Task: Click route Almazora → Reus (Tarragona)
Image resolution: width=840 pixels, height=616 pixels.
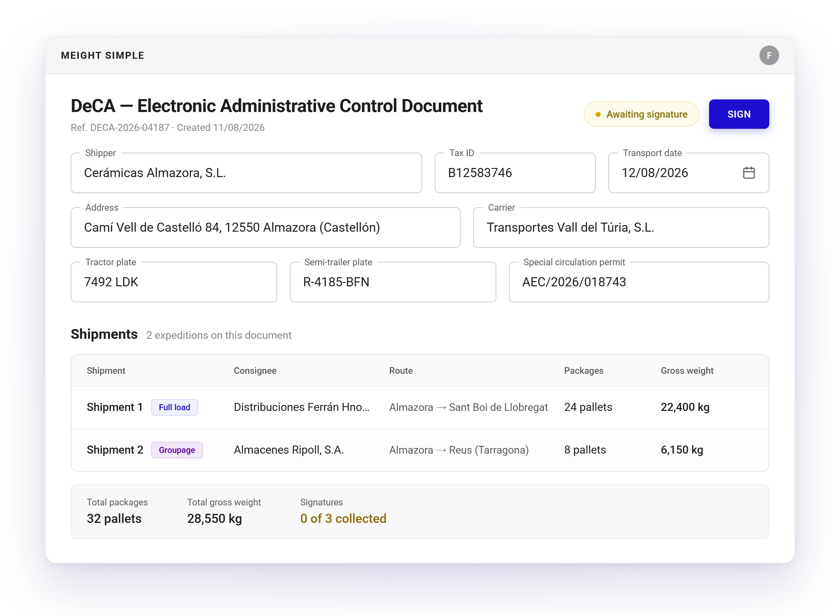Action: point(459,450)
